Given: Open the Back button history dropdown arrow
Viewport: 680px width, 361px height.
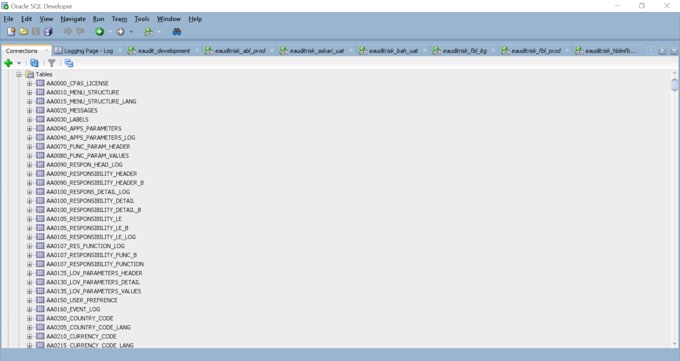Looking at the screenshot, I should (110, 32).
